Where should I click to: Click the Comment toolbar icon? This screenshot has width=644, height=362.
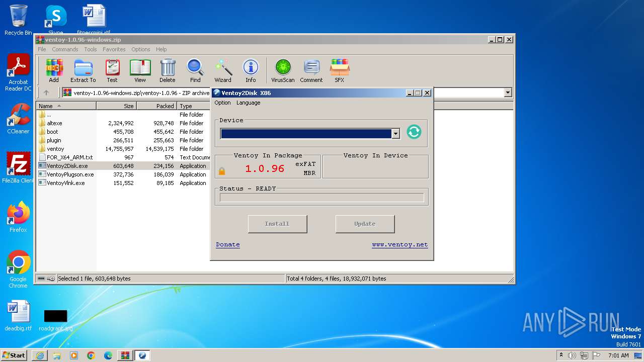(311, 70)
